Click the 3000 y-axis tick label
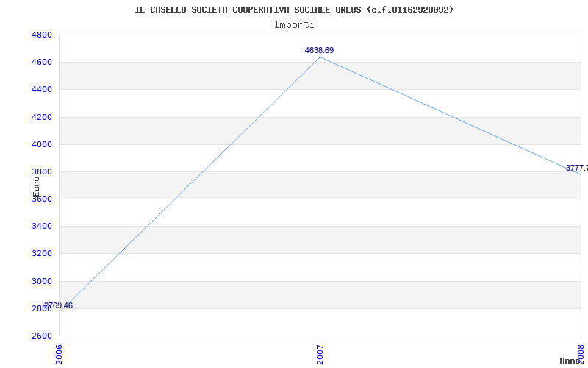The height and width of the screenshot is (368, 588). 42,281
